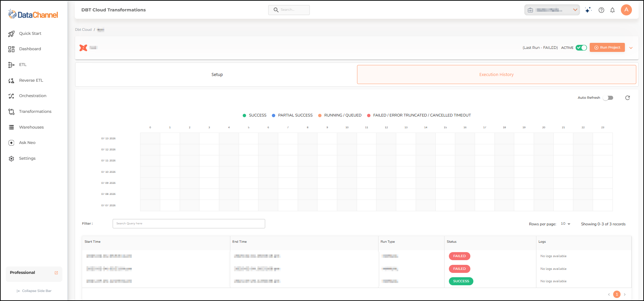Go to Transformations in the sidebar
This screenshot has height=301, width=644.
[x=35, y=112]
